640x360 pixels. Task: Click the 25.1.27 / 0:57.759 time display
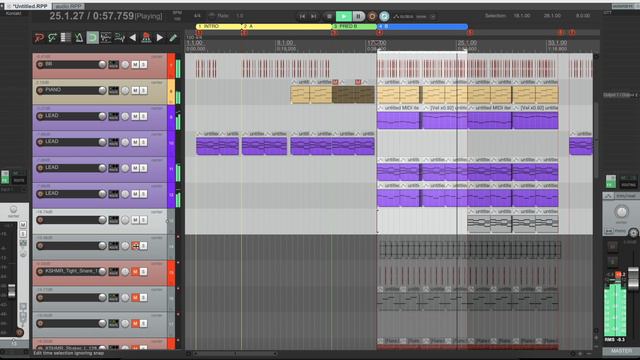click(92, 16)
